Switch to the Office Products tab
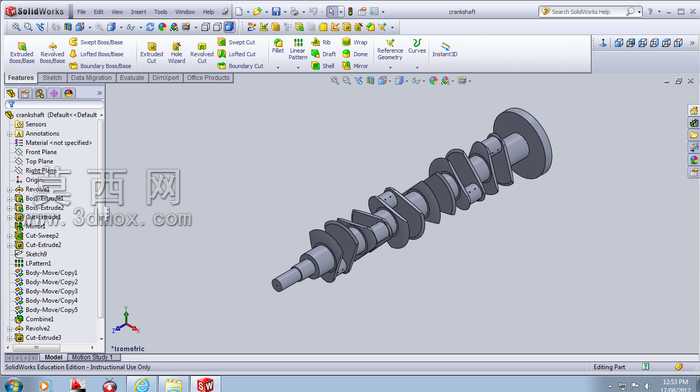Viewport: 700px width, 392px height. coord(208,78)
